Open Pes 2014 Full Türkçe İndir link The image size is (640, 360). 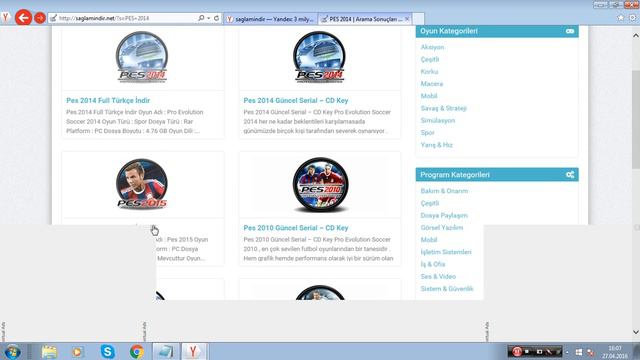108,100
